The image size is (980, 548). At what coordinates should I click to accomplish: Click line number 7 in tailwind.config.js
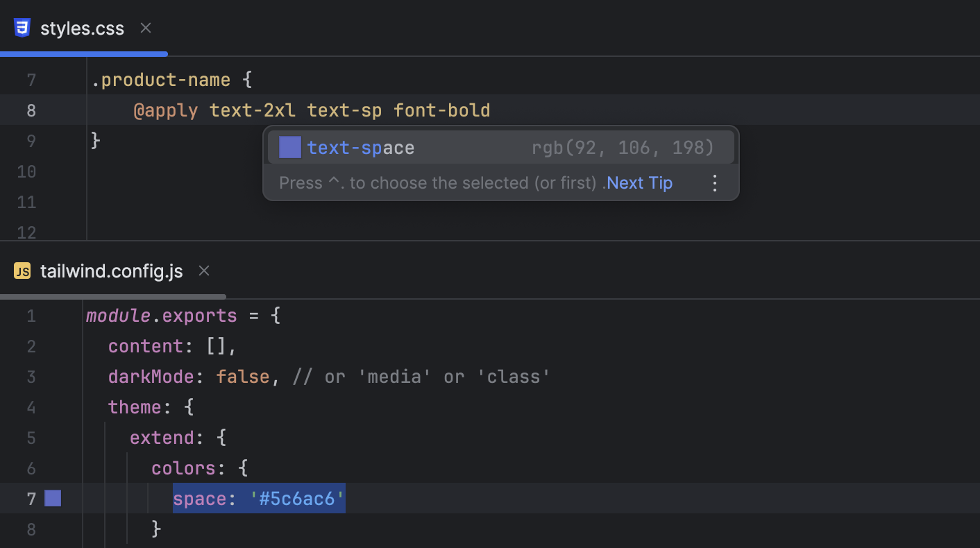coord(31,498)
